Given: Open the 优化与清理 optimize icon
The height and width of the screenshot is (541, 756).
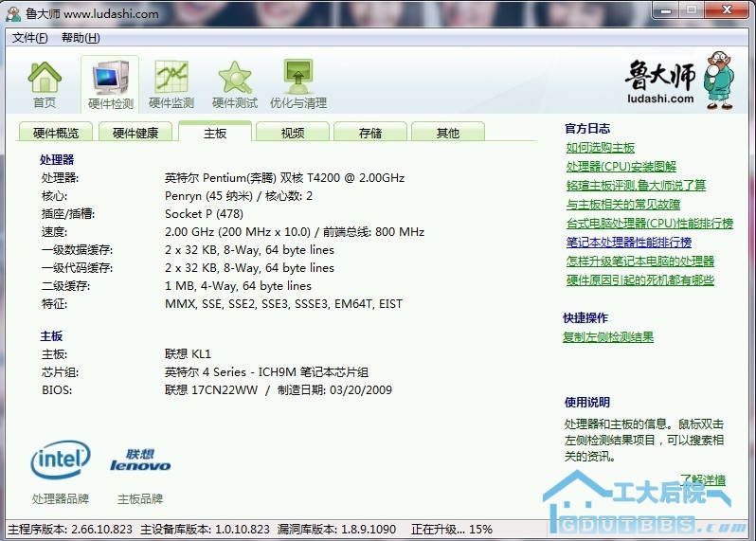Looking at the screenshot, I should click(298, 84).
